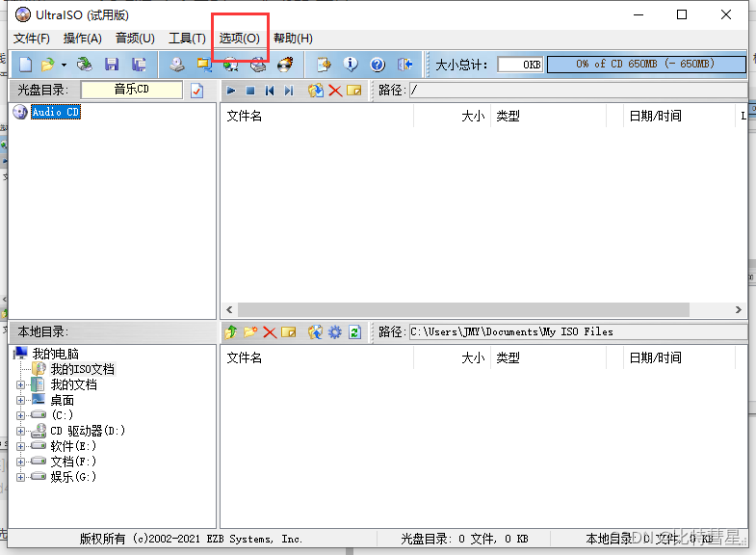Click the Previous track button

pyautogui.click(x=270, y=91)
